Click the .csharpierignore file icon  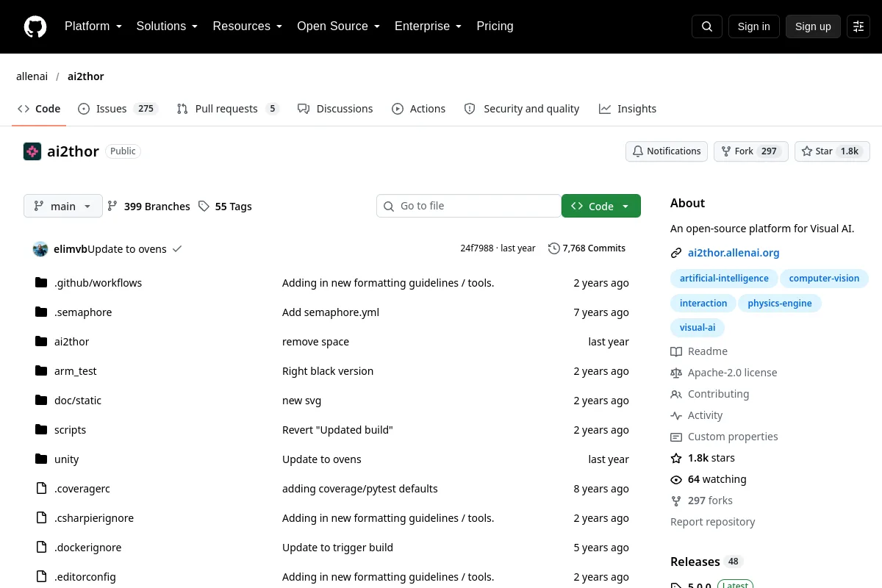coord(41,517)
